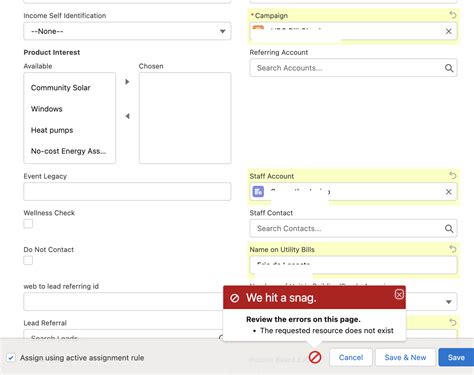The width and height of the screenshot is (474, 375).
Task: Click the 'The requested resource does not exist' message
Action: coord(327,331)
